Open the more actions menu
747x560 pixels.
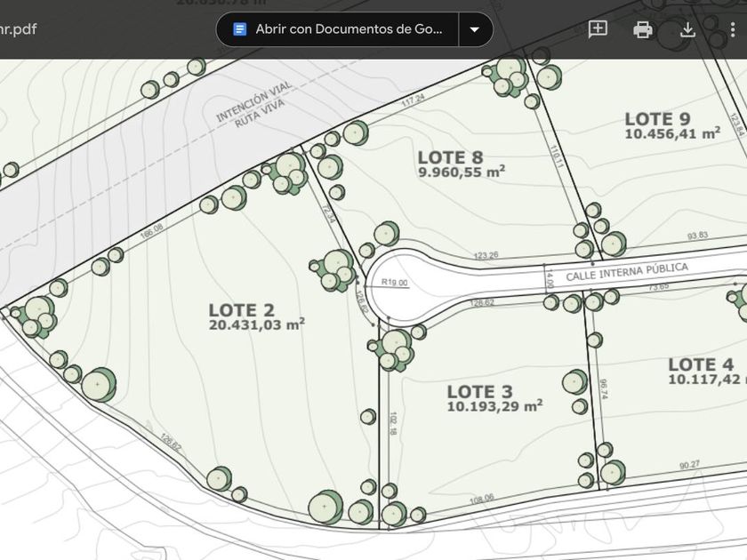732,29
